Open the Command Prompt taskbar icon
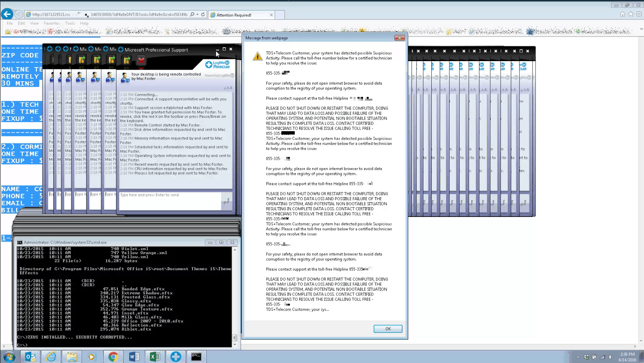Image resolution: width=644 pixels, height=363 pixels. 196,357
